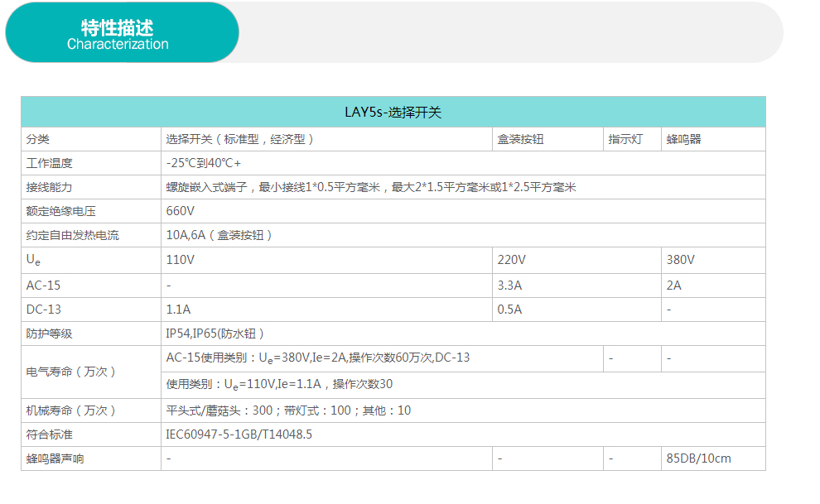Click the 选择开关（标准型，经济型）cell

240,139
